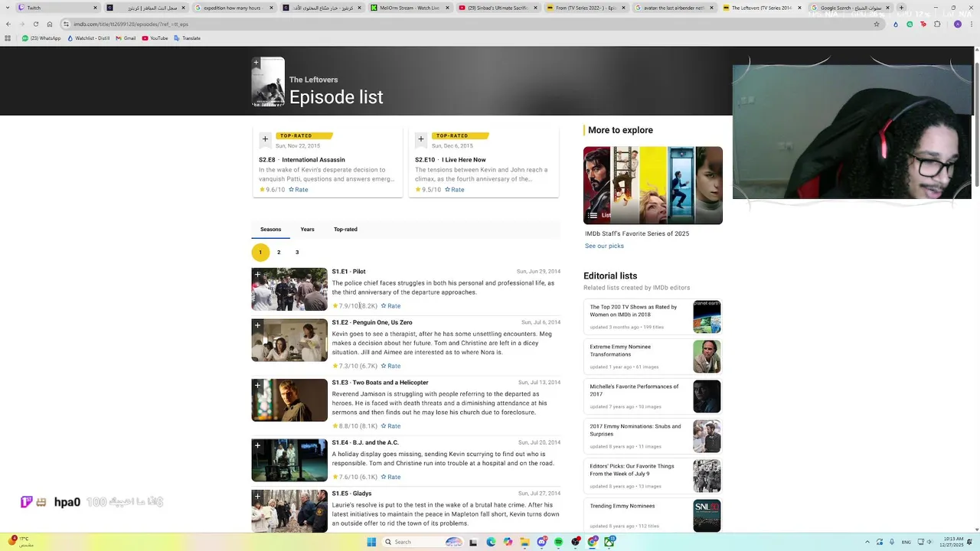980x551 pixels.
Task: Rate the Penguin One, Us Zero episode
Action: pos(391,366)
